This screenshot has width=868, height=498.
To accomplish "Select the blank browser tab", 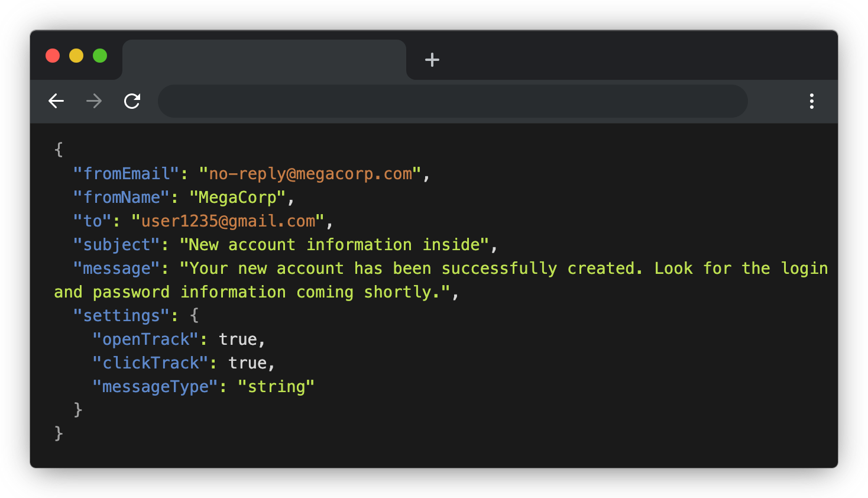I will [264, 60].
